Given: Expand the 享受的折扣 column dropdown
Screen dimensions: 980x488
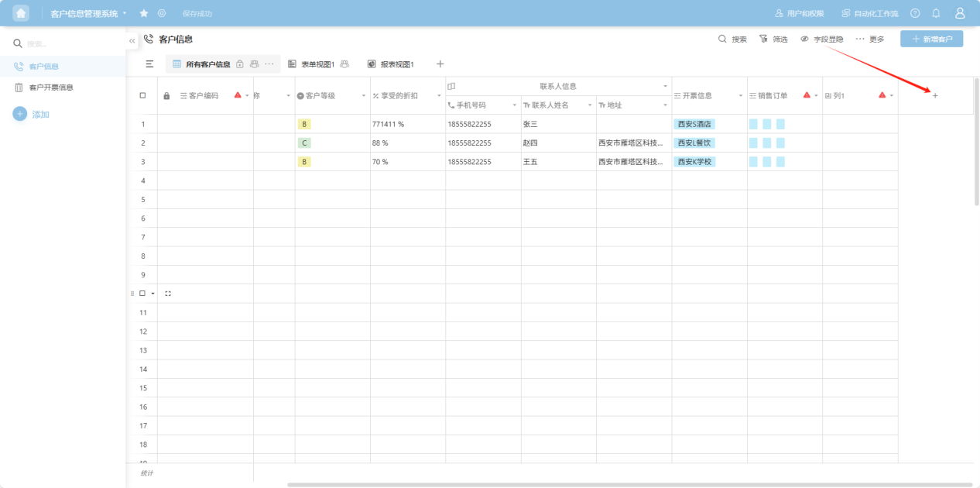Looking at the screenshot, I should point(439,95).
